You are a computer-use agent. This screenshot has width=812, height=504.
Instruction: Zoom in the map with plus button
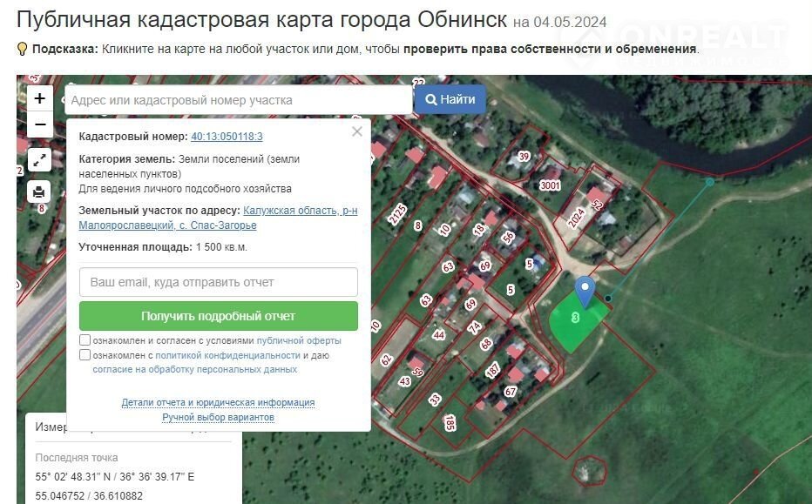(40, 98)
